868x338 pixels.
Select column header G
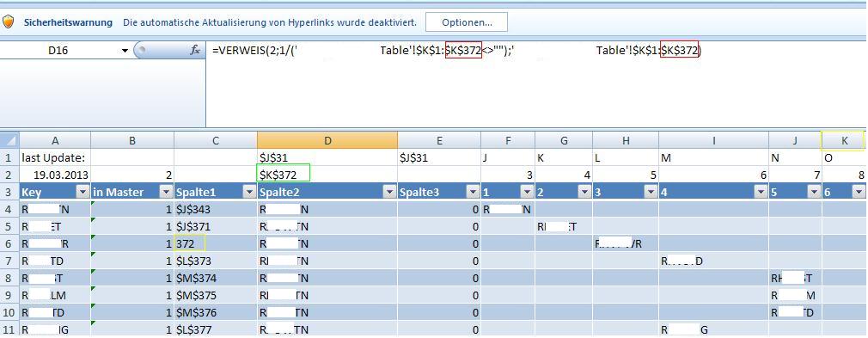pos(564,141)
